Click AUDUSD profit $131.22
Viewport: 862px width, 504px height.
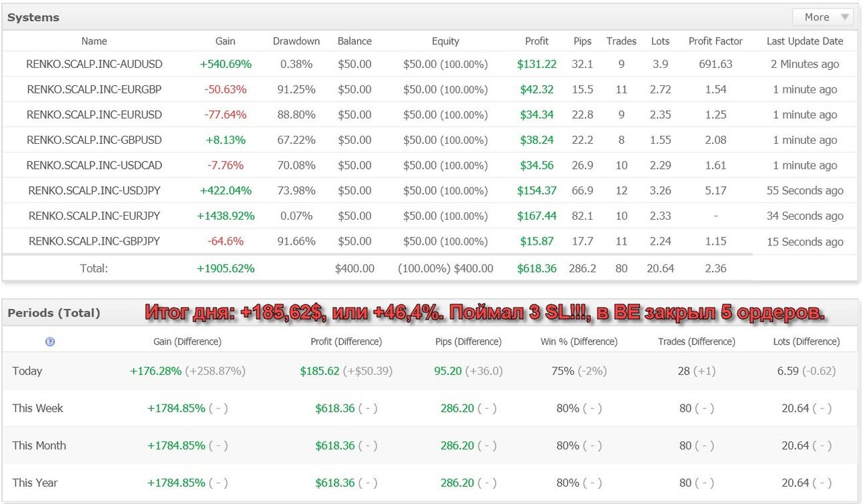tap(537, 65)
